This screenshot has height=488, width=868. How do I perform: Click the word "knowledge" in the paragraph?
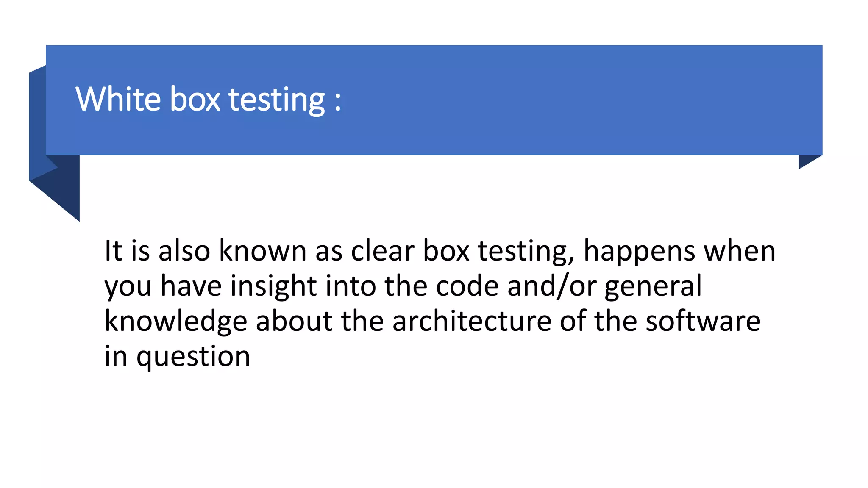pos(175,322)
